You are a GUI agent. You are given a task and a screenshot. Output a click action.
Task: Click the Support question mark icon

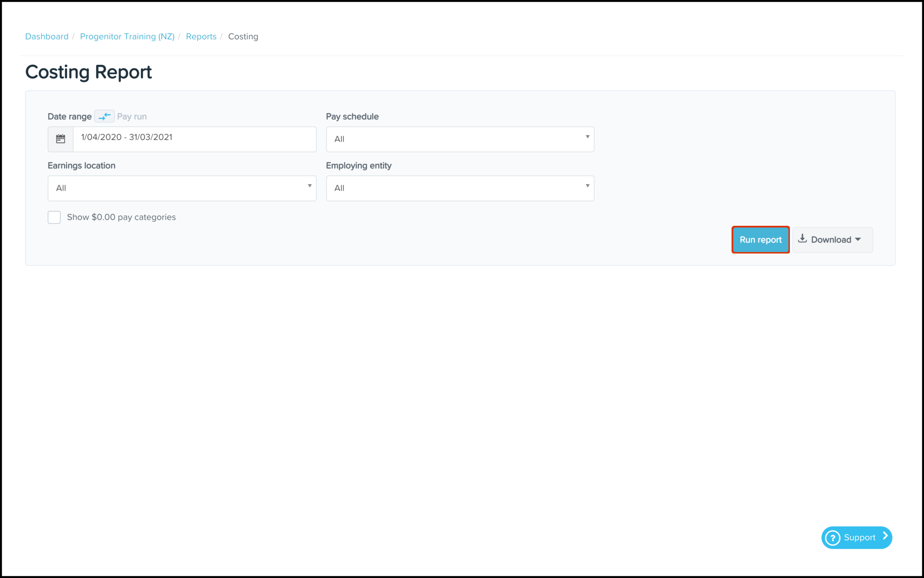point(832,537)
